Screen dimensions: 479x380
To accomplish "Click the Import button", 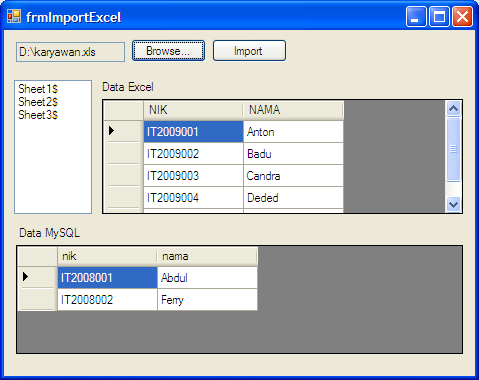I will 249,51.
